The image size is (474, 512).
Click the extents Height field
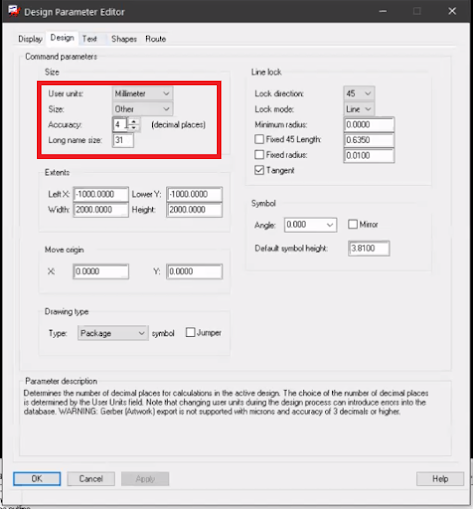coord(194,210)
